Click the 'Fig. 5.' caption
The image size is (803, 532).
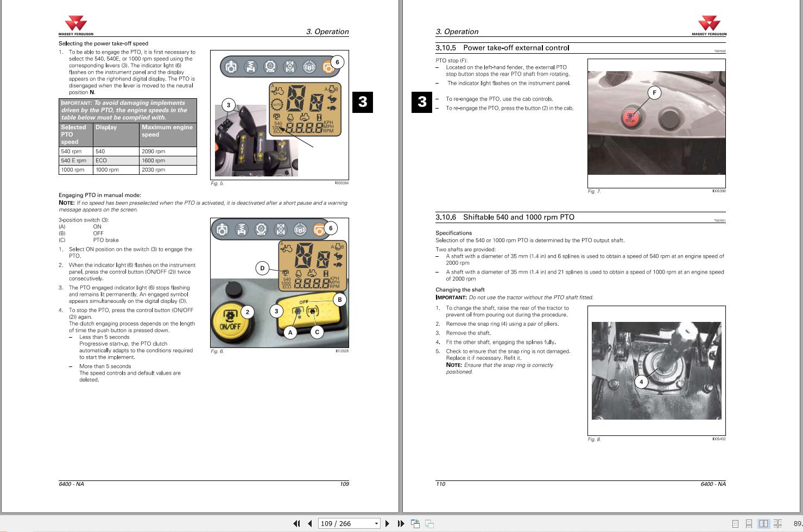coord(217,183)
